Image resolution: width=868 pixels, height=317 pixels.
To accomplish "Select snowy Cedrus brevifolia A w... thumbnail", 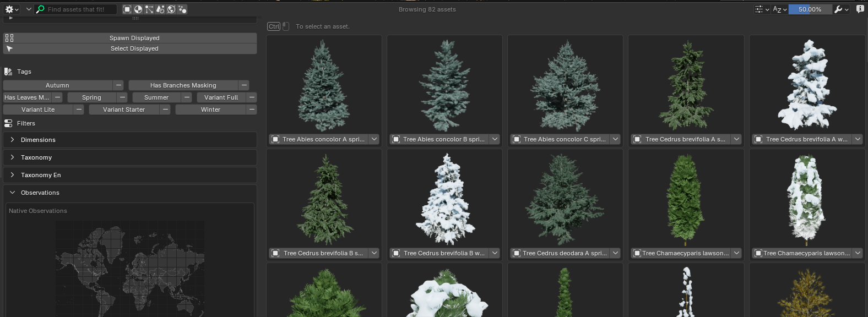I will coord(807,85).
